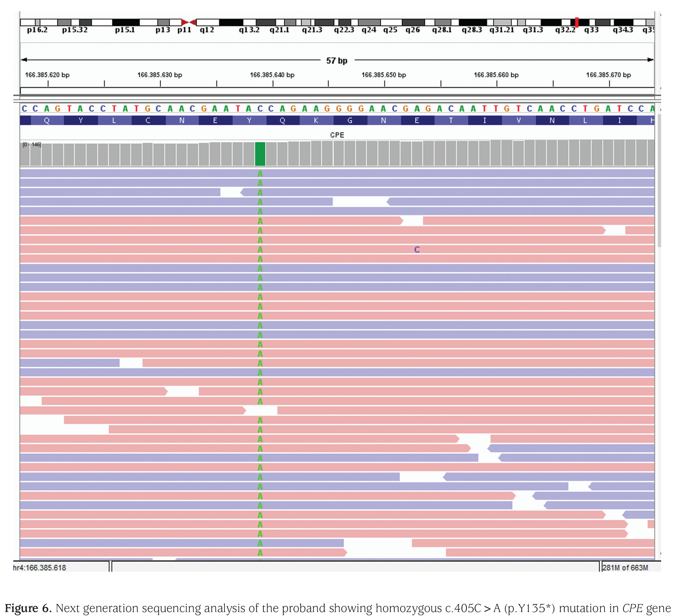This screenshot has height=616, width=681.
Task: Click amino acid C in the translation track
Action: [x=148, y=121]
